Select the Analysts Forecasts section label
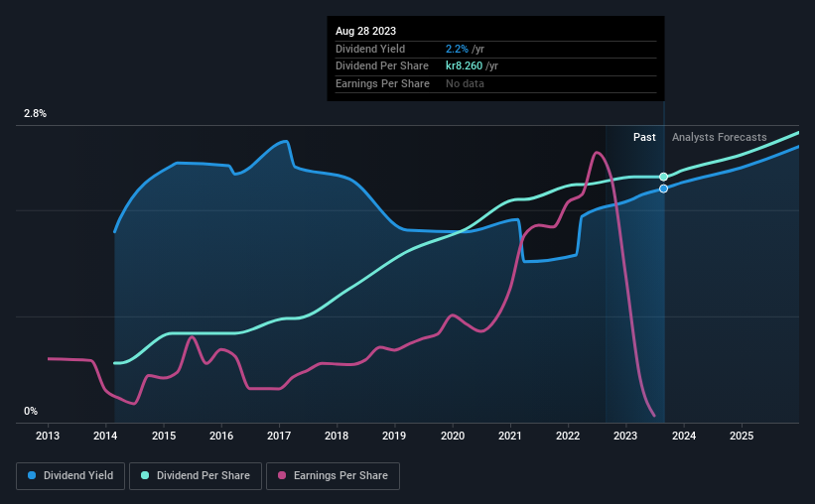Viewport: 815px width, 504px height. (x=719, y=137)
